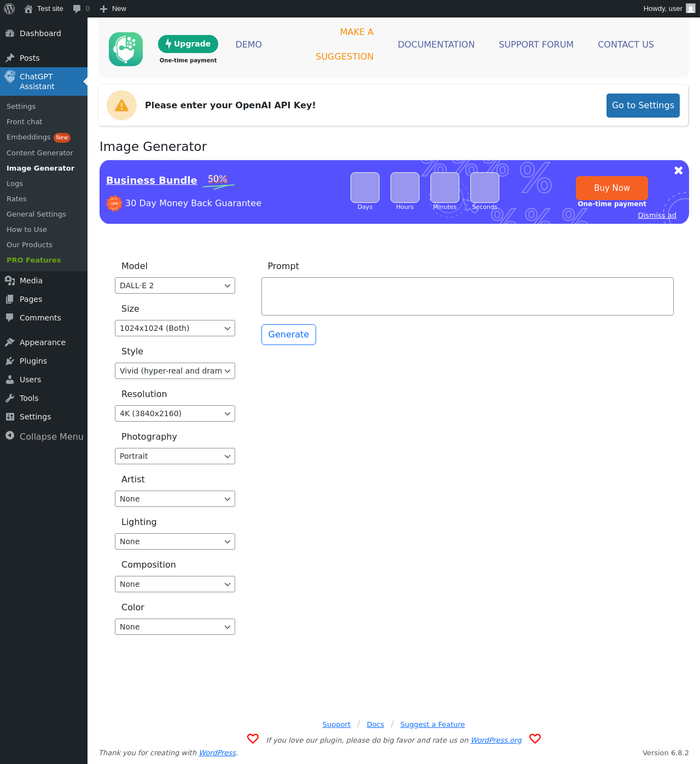Open the Resolution dropdown
The image size is (700, 764).
pyautogui.click(x=175, y=413)
